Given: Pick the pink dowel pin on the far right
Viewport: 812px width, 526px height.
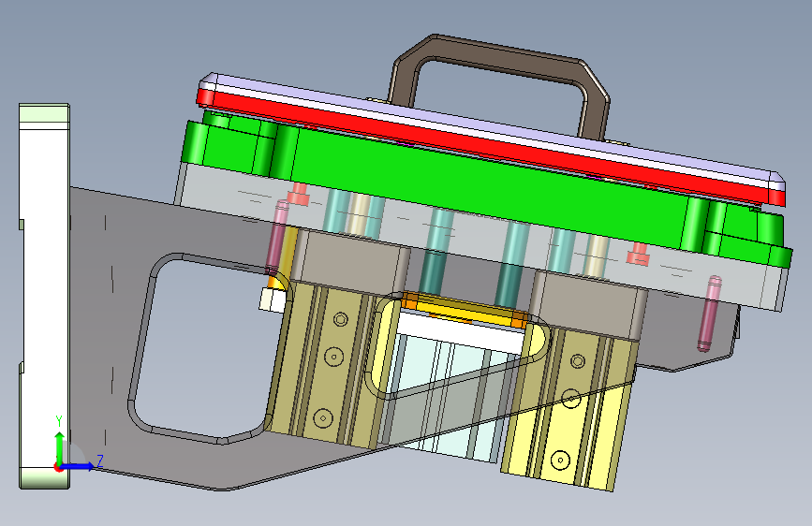Looking at the screenshot, I should pyautogui.click(x=708, y=314).
